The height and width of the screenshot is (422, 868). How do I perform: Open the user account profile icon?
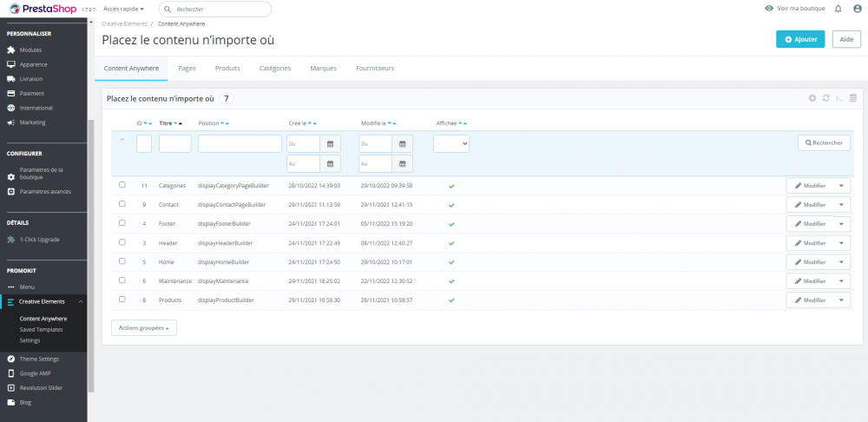click(x=857, y=9)
